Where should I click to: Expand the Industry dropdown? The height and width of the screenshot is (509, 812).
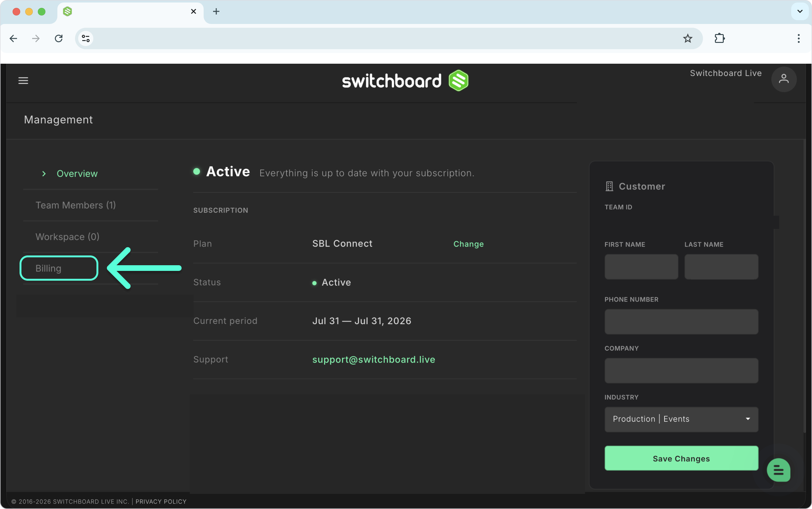click(x=681, y=419)
